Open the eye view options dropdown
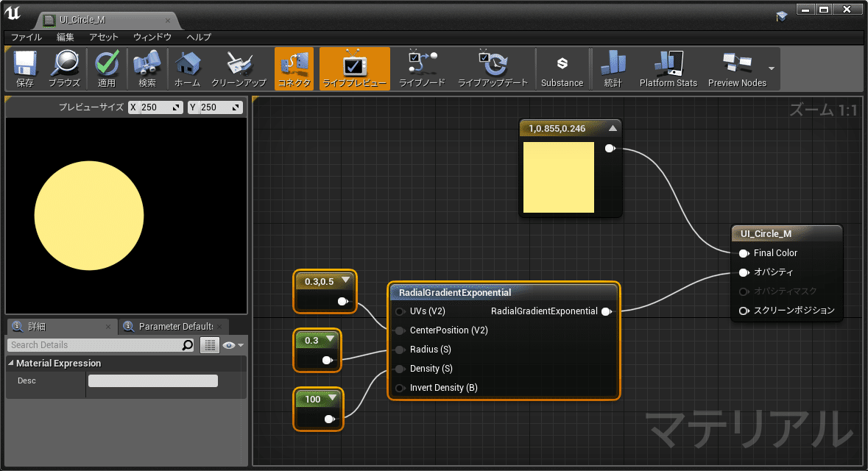868x471 pixels. pos(233,345)
